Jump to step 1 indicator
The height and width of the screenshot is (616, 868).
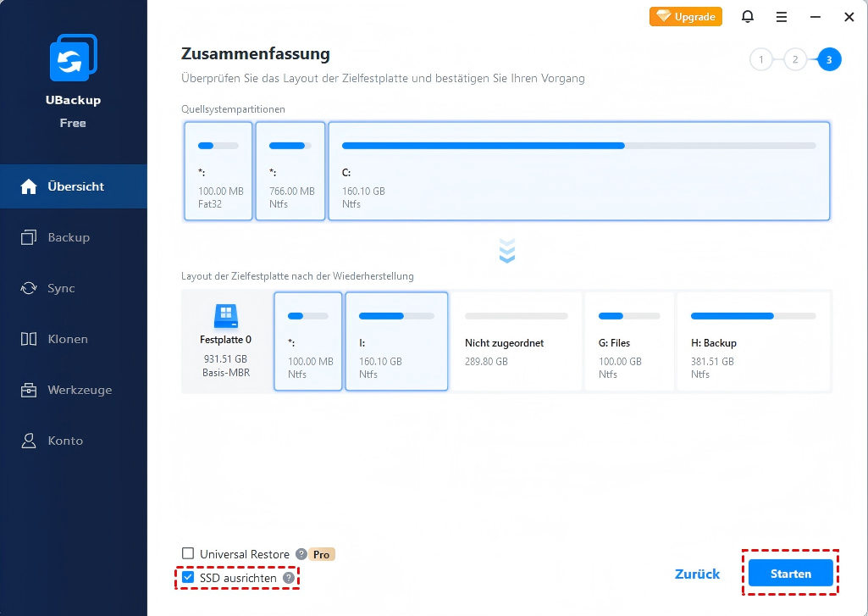(x=761, y=59)
